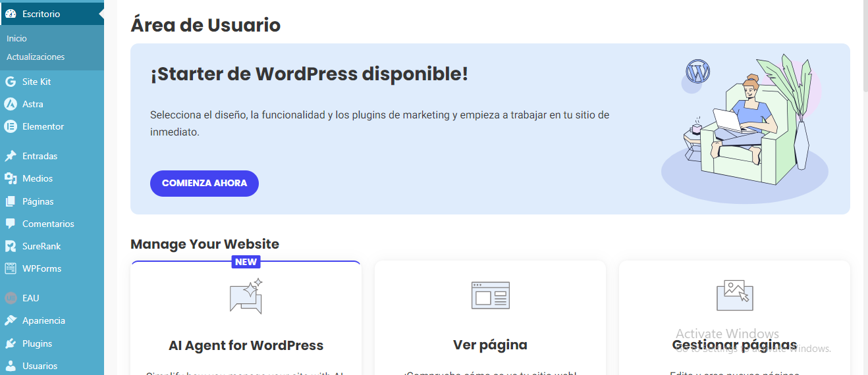Click the Área de Usuario heading
This screenshot has height=375, width=868.
pyautogui.click(x=205, y=25)
